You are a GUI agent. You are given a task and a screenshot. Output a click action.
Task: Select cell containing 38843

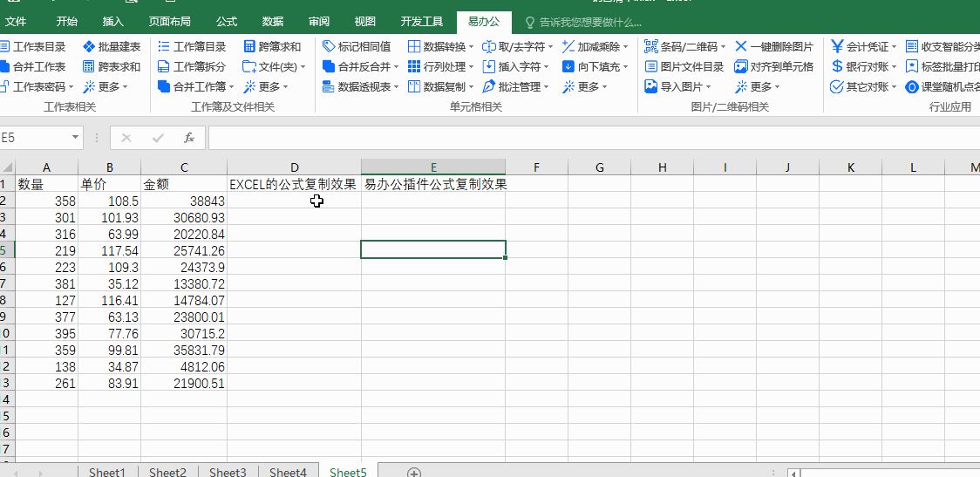tap(184, 201)
